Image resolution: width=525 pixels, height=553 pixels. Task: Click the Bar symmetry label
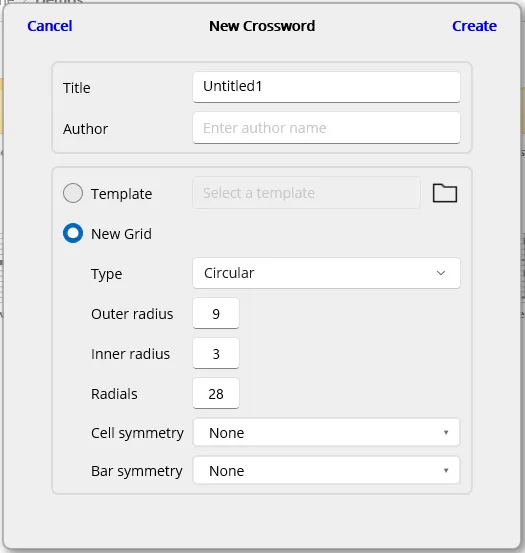[x=137, y=472]
